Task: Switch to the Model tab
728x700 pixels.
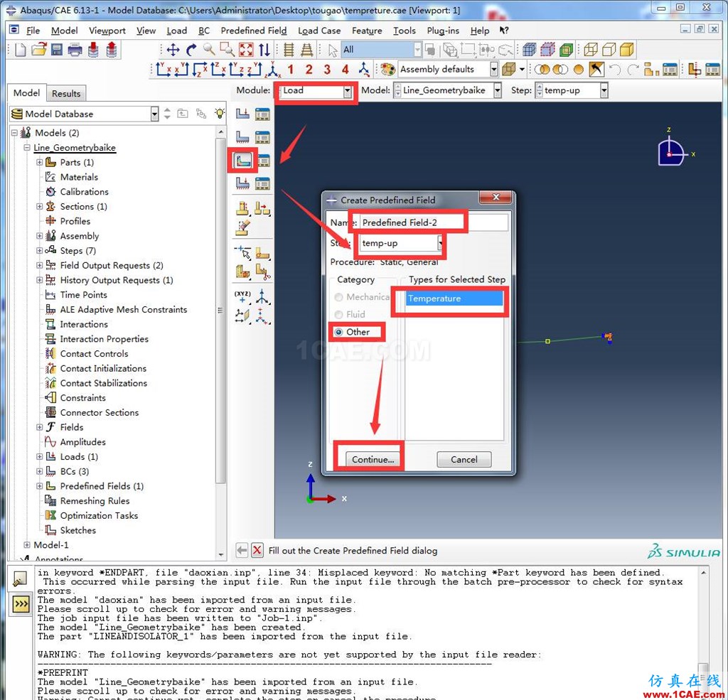Action: tap(26, 93)
